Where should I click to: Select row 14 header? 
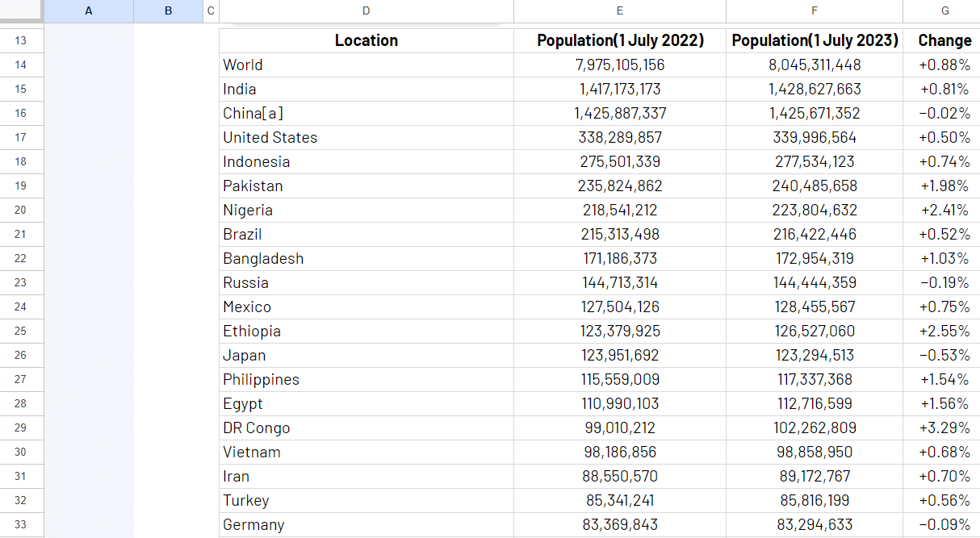[21, 65]
